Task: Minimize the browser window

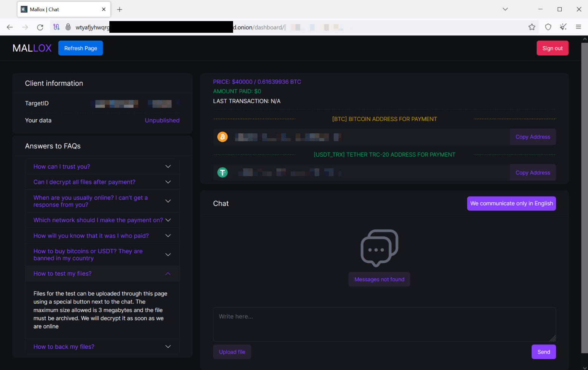Action: [x=540, y=9]
